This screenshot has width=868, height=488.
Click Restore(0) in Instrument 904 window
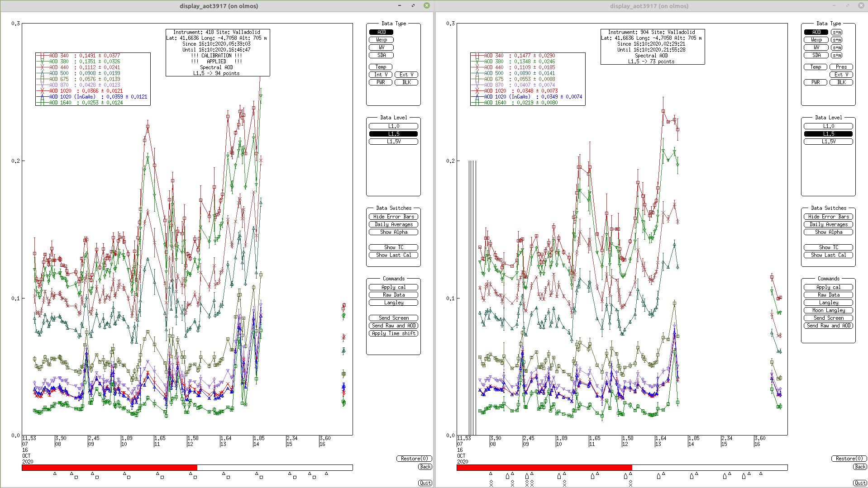point(849,459)
